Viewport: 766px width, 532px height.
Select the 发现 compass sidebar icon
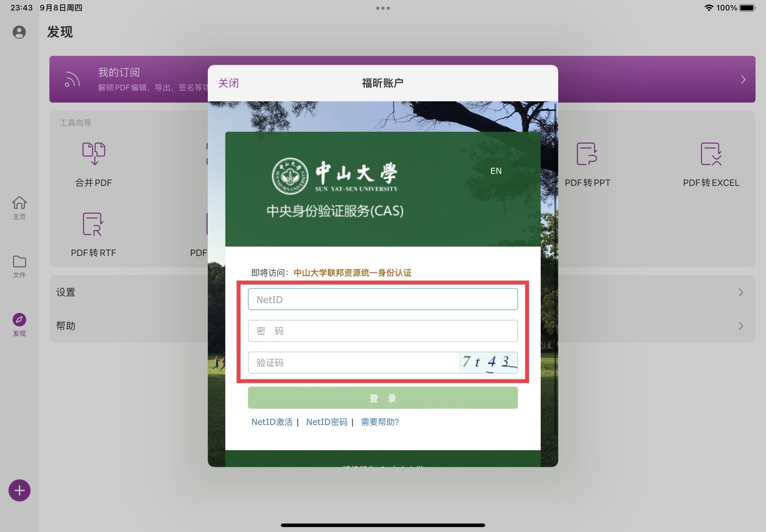(x=19, y=325)
